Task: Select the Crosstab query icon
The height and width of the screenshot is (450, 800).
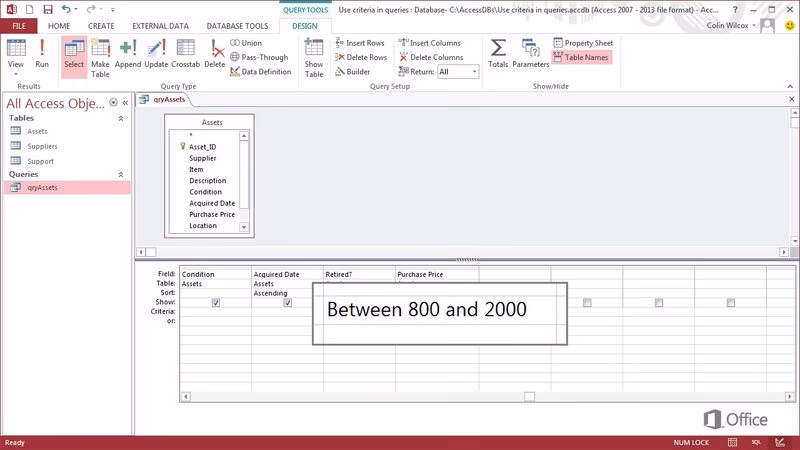Action: click(x=186, y=53)
